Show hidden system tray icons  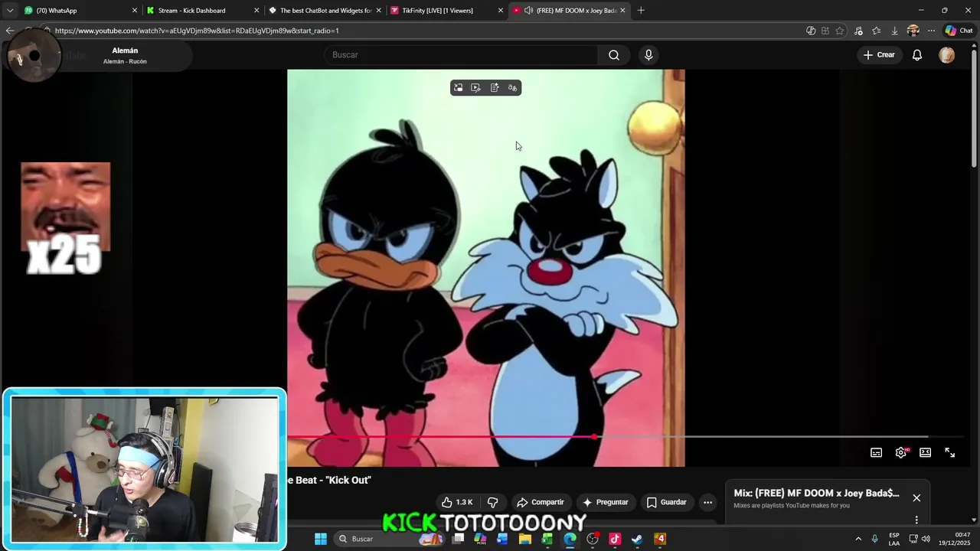(858, 539)
